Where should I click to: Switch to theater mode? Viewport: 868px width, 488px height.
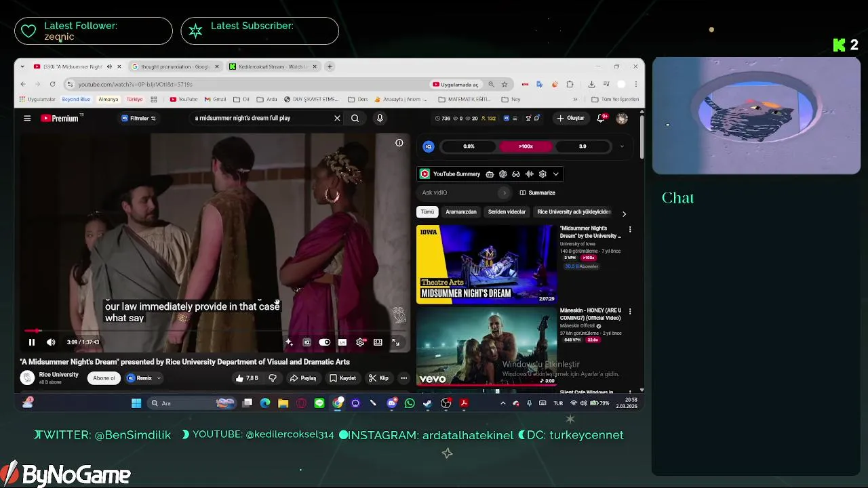(x=378, y=342)
